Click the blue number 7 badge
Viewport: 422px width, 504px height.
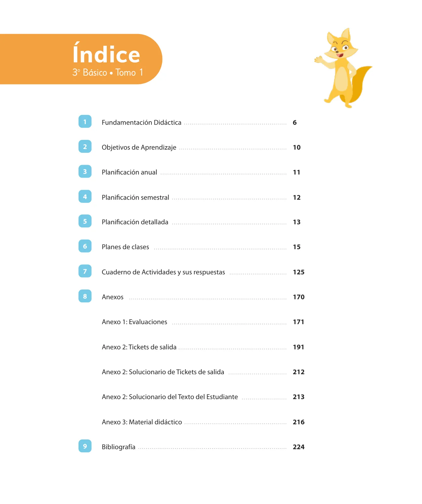[85, 271]
